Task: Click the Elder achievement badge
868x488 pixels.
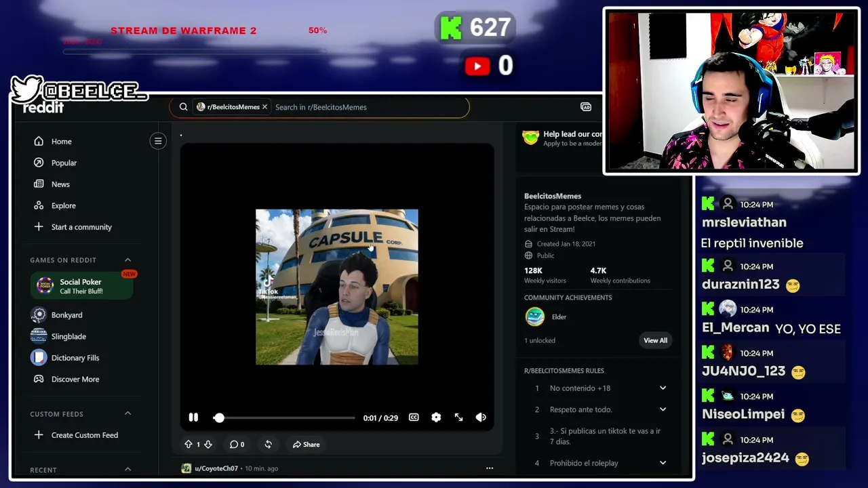Action: pos(535,317)
